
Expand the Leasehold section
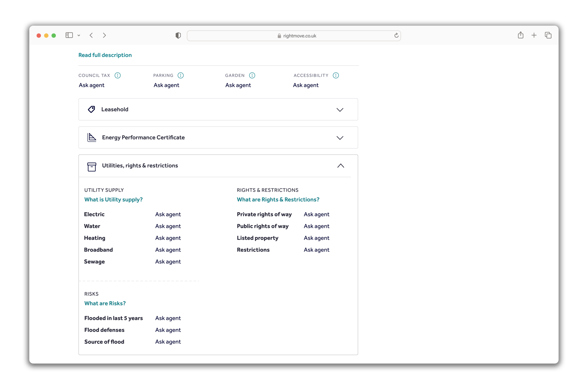click(x=340, y=110)
